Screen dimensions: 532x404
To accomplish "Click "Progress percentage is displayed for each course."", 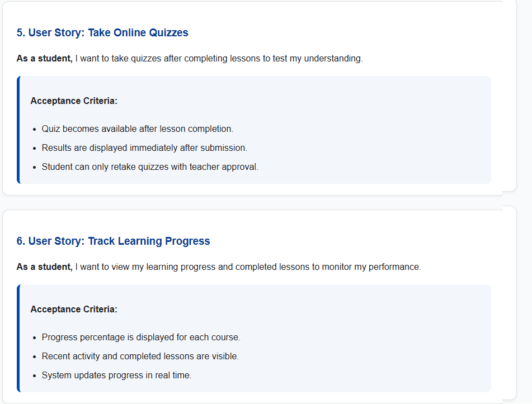I will click(x=141, y=338).
